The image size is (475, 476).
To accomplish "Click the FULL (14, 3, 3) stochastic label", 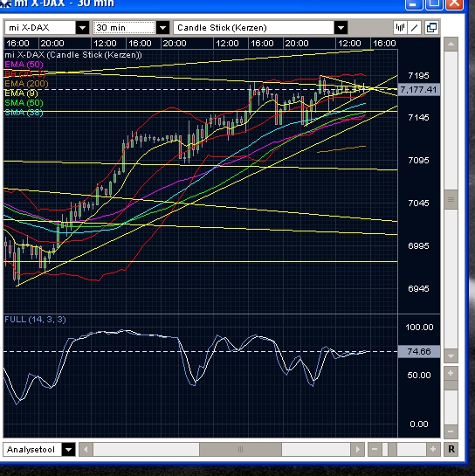I will tap(35, 320).
